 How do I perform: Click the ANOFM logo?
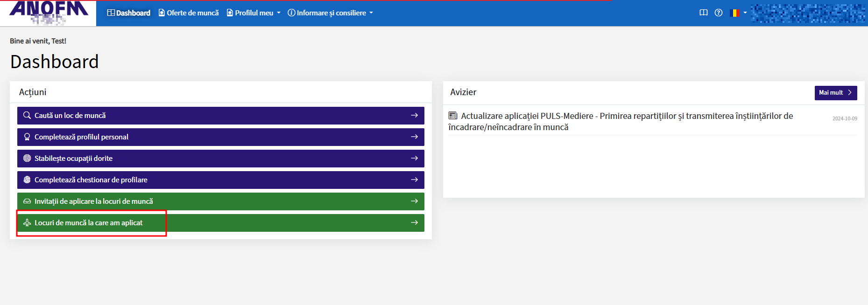point(49,13)
